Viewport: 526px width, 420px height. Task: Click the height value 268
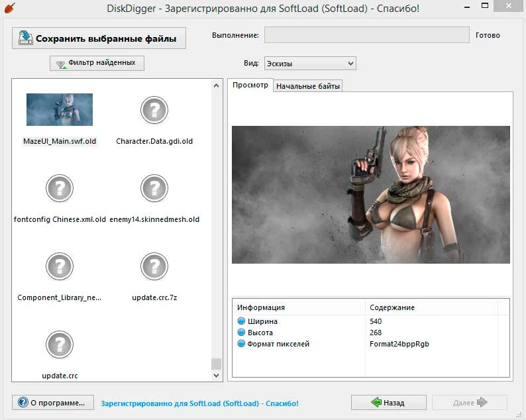click(x=376, y=333)
